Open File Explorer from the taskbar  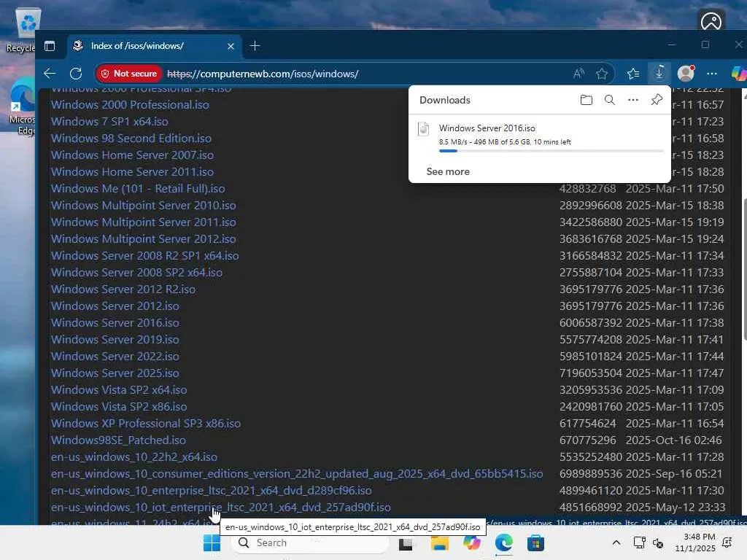pos(440,542)
